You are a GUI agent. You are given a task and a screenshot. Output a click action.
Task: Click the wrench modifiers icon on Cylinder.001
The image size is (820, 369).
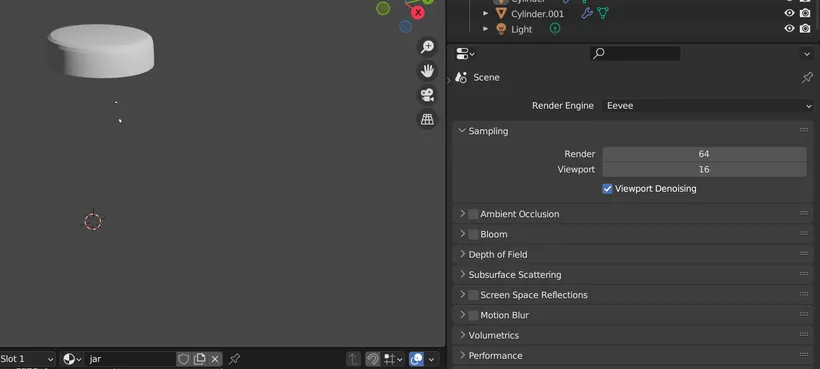[587, 14]
